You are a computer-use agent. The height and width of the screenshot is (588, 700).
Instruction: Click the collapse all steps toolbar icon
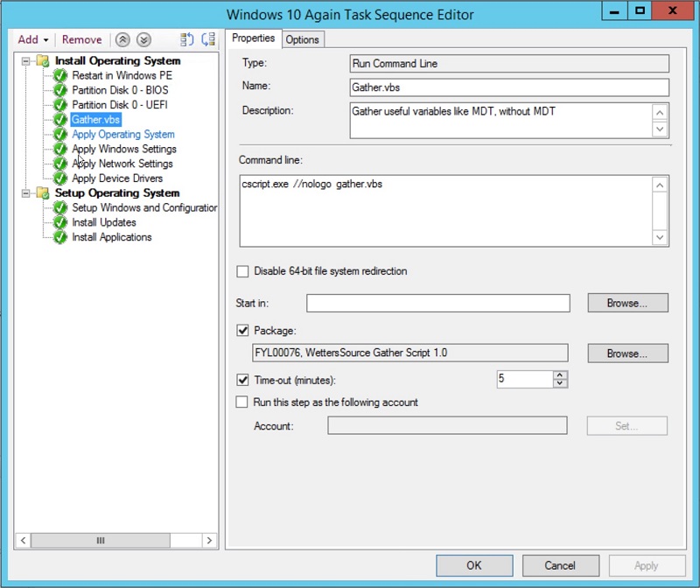[208, 39]
